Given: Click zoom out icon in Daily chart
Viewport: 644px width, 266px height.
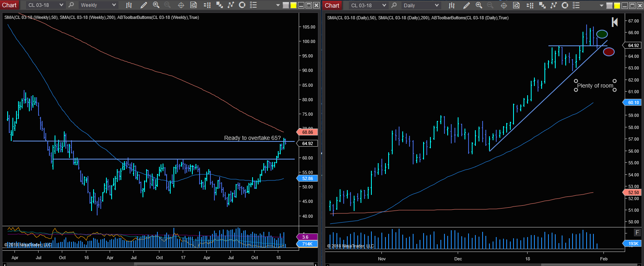Looking at the screenshot, I should tap(490, 5).
